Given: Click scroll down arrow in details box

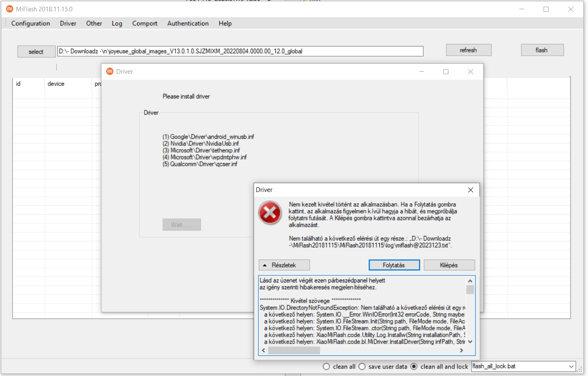Looking at the screenshot, I should (x=470, y=342).
